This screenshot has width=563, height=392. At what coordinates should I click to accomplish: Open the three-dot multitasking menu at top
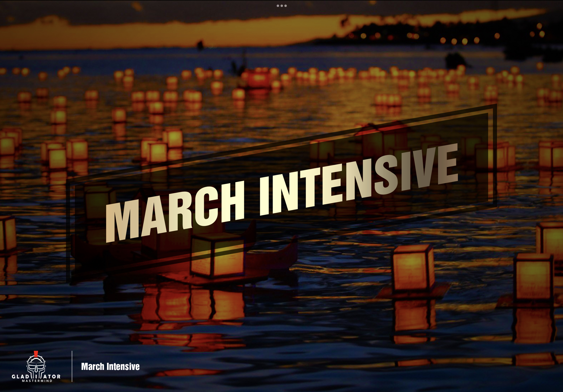pyautogui.click(x=281, y=6)
